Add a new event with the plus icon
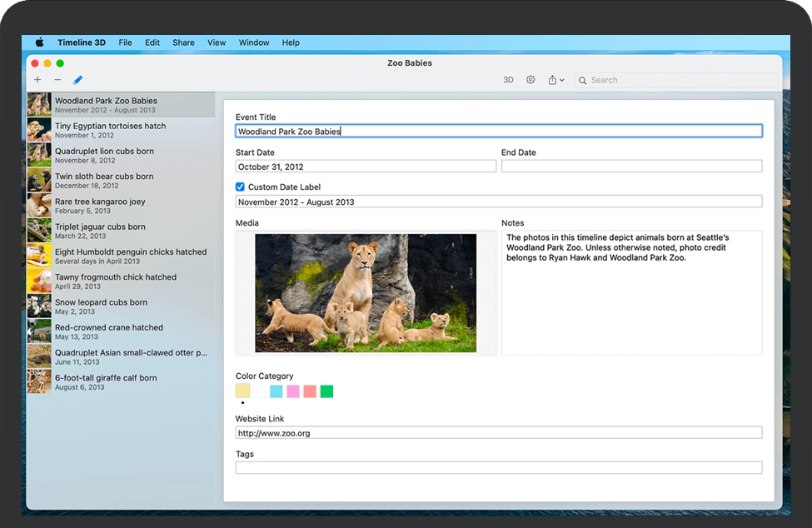The height and width of the screenshot is (528, 812). coord(37,79)
